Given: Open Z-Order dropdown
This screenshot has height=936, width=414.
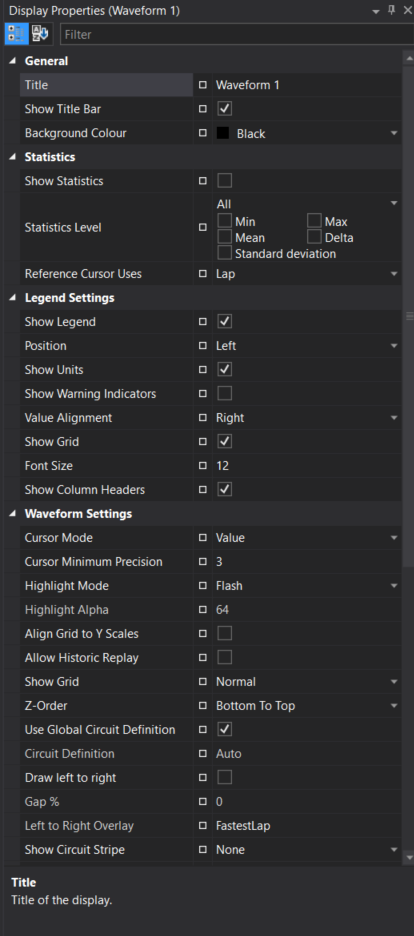Looking at the screenshot, I should [x=394, y=706].
